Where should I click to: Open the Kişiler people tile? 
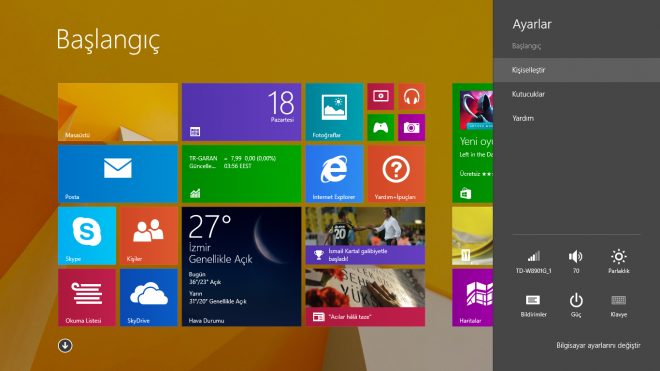149,236
